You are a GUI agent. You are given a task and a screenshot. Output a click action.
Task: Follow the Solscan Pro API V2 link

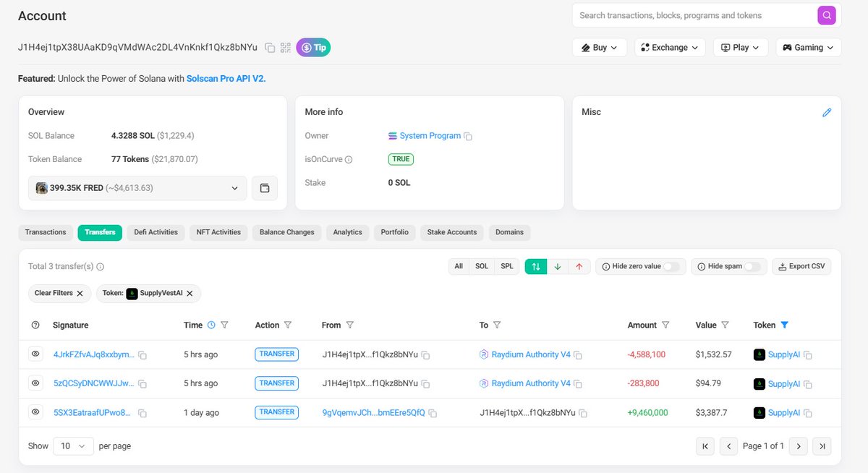point(226,78)
